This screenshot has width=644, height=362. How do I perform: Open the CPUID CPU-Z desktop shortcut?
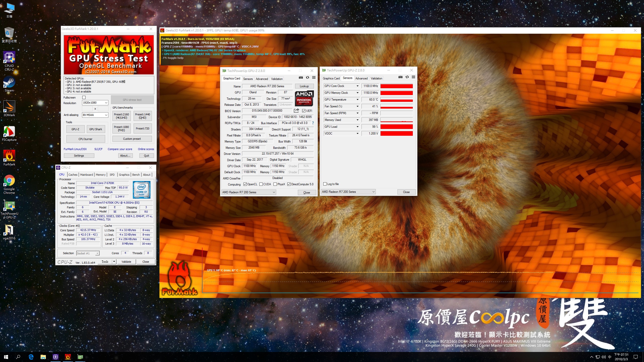point(9,61)
